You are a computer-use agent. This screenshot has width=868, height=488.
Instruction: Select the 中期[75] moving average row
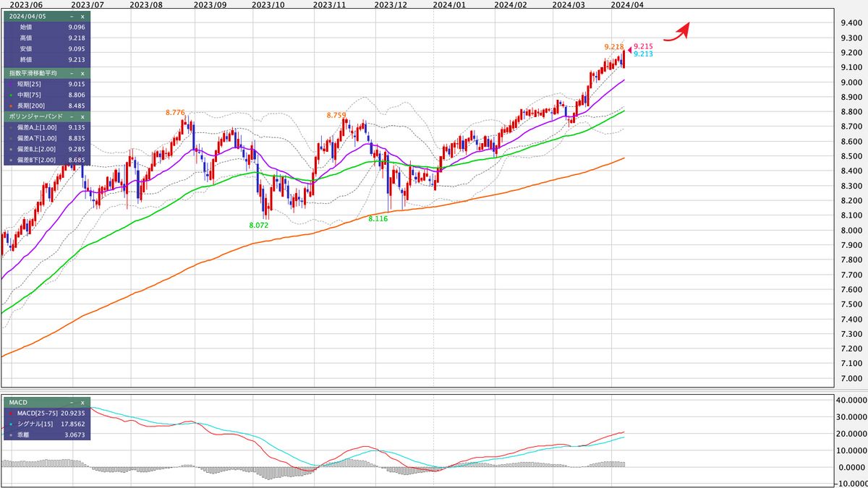click(47, 95)
